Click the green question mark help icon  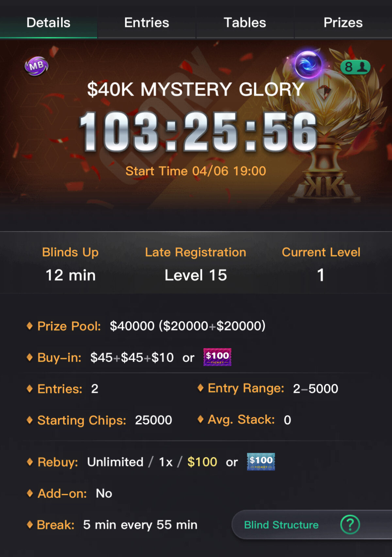tap(350, 525)
